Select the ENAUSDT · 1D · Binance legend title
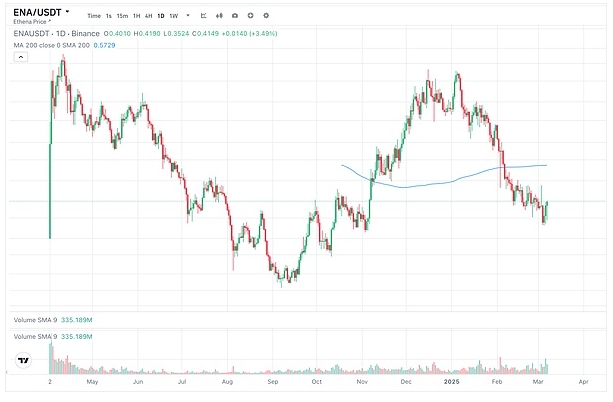 pos(57,34)
